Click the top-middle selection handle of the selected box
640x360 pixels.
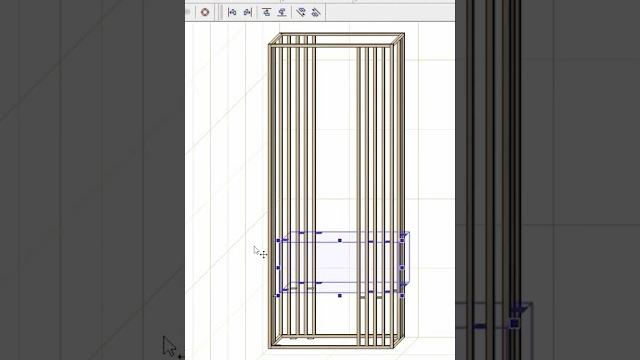340,241
